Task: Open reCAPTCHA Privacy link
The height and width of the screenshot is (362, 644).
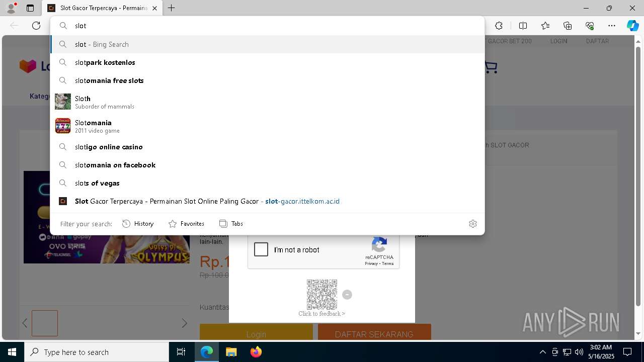Action: click(371, 263)
